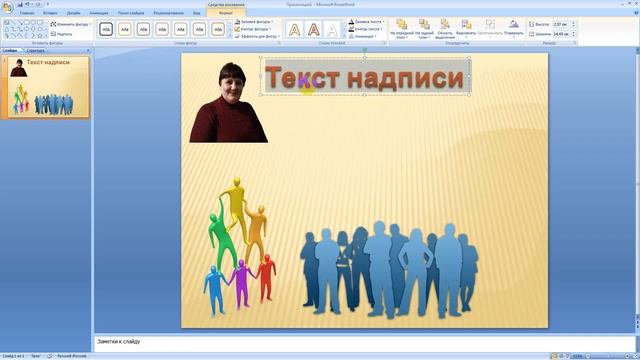Open the Показ слайдов ribbon tab
The width and height of the screenshot is (640, 360).
pos(131,13)
